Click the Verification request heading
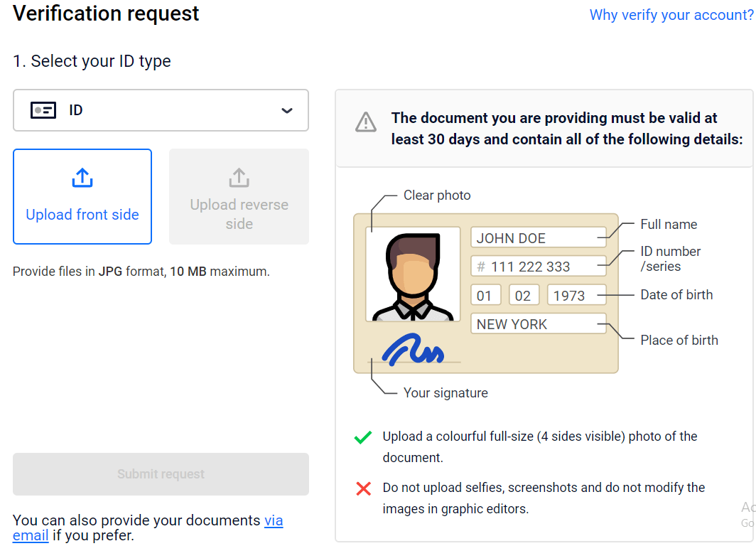756x546 pixels. [x=106, y=14]
